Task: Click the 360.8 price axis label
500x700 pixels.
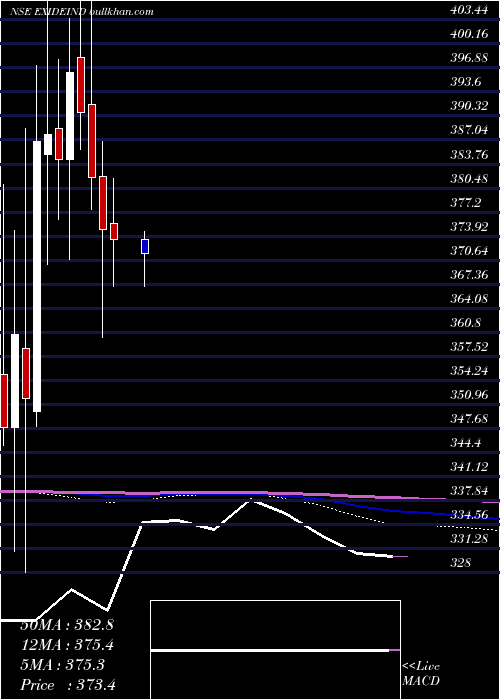Action: 465,323
